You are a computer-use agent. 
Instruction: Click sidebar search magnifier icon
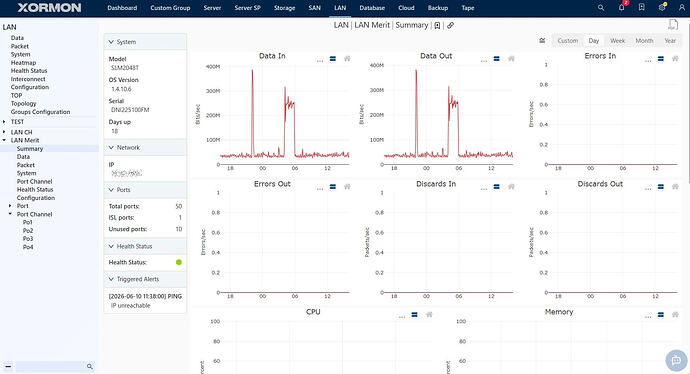(90, 366)
